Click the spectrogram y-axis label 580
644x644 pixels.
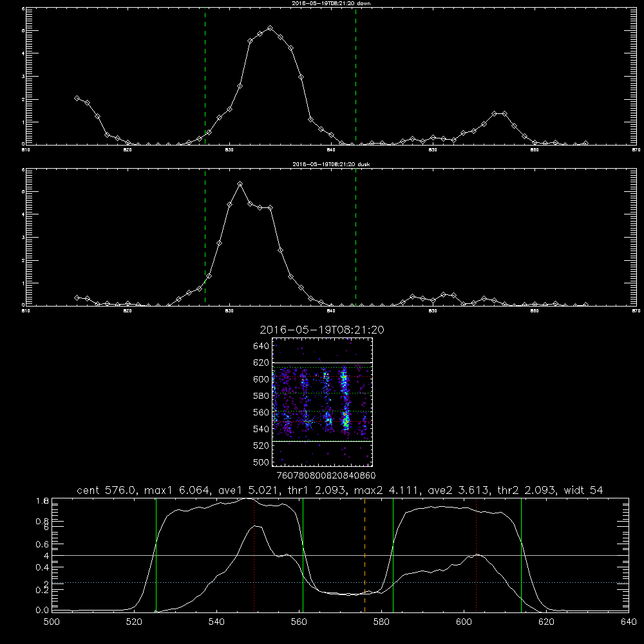pos(261,395)
